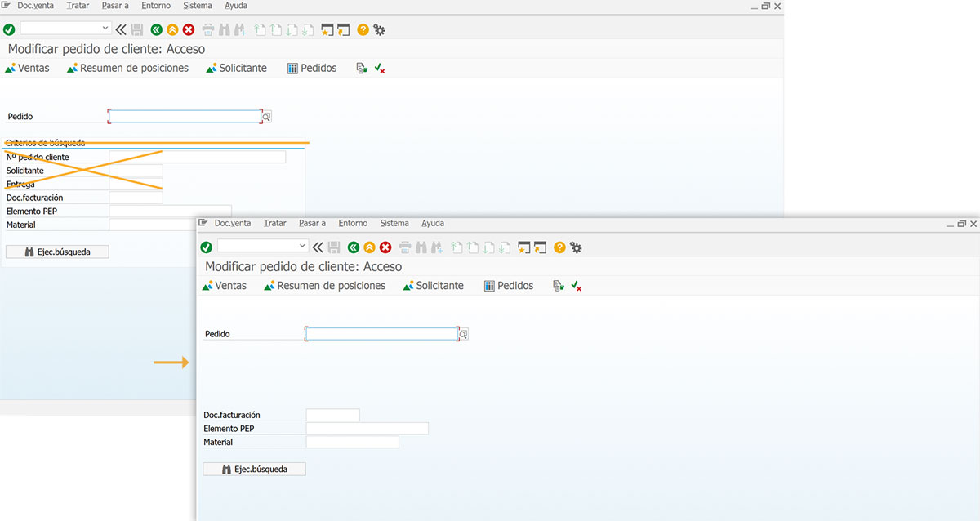The height and width of the screenshot is (521, 980).
Task: Open the Entorno menu in the front window
Action: (353, 223)
